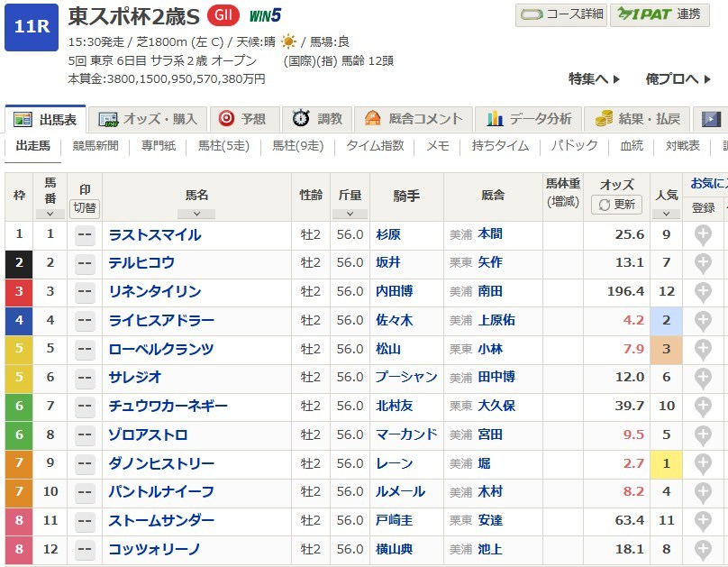The image size is (728, 567).
Task: Set the mark for テルヒコウ
Action: pos(85,263)
